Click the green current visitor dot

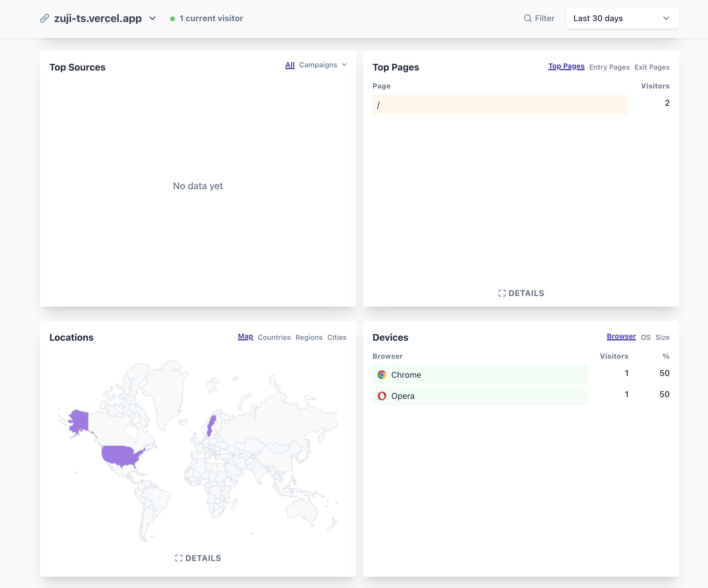coord(172,19)
